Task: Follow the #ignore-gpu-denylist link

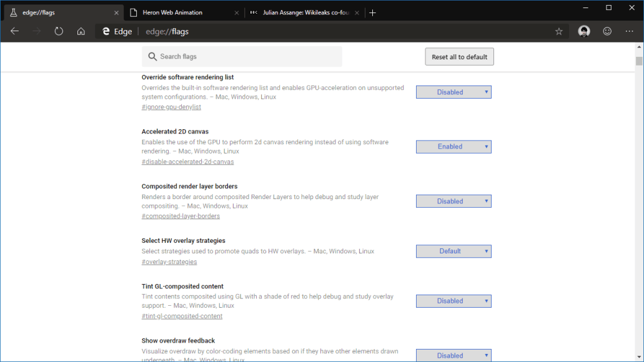Action: click(x=171, y=107)
